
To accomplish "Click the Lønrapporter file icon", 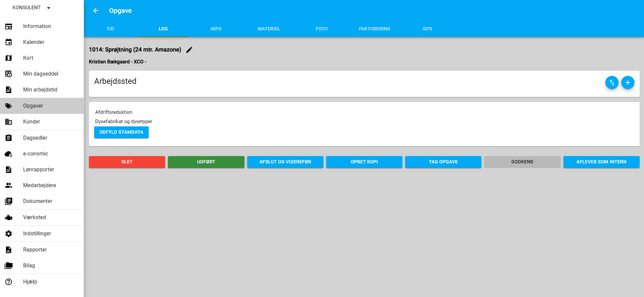I will (9, 170).
